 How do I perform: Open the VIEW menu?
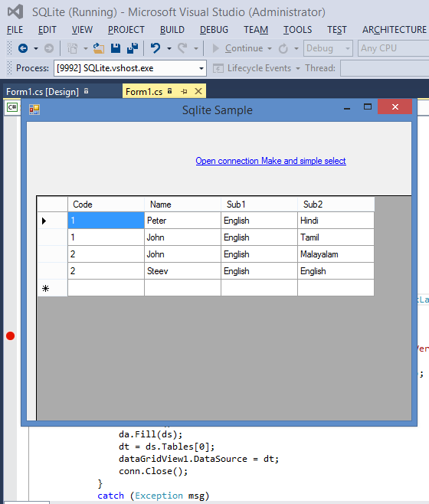(x=82, y=30)
